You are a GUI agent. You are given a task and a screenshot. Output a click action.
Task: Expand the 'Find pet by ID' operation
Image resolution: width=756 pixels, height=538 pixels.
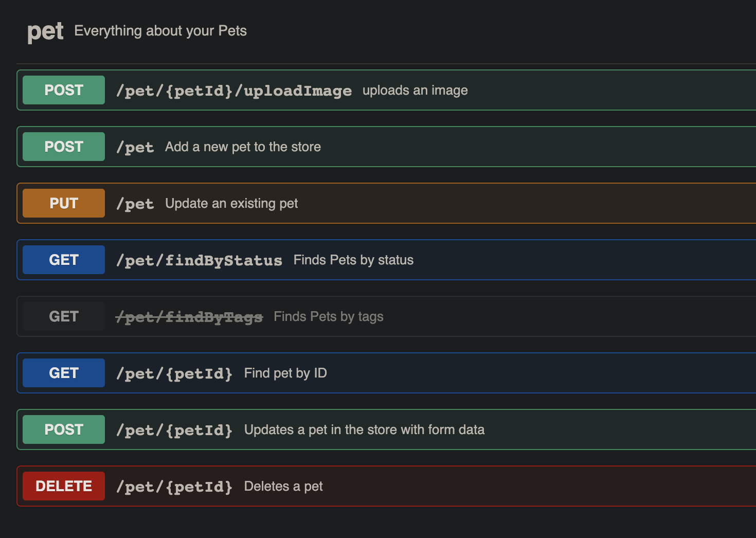pos(285,373)
